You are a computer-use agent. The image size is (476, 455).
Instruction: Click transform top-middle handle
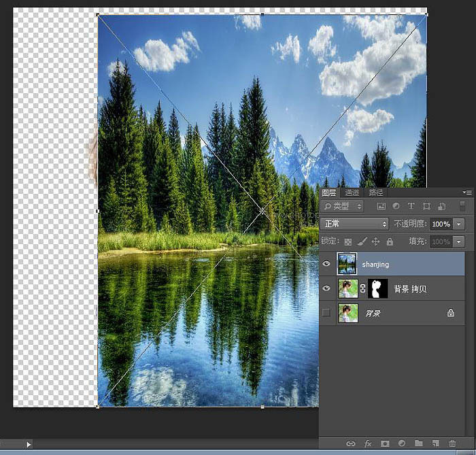(262, 14)
